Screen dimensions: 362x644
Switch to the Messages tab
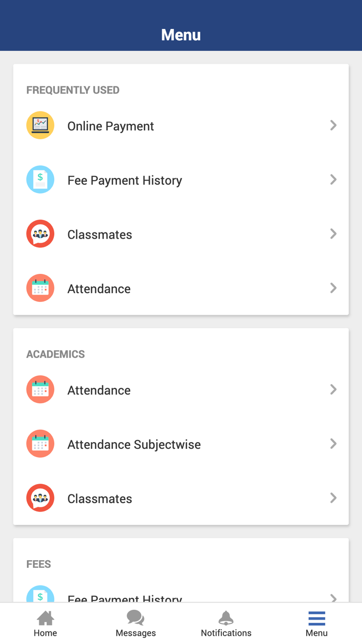(135, 623)
